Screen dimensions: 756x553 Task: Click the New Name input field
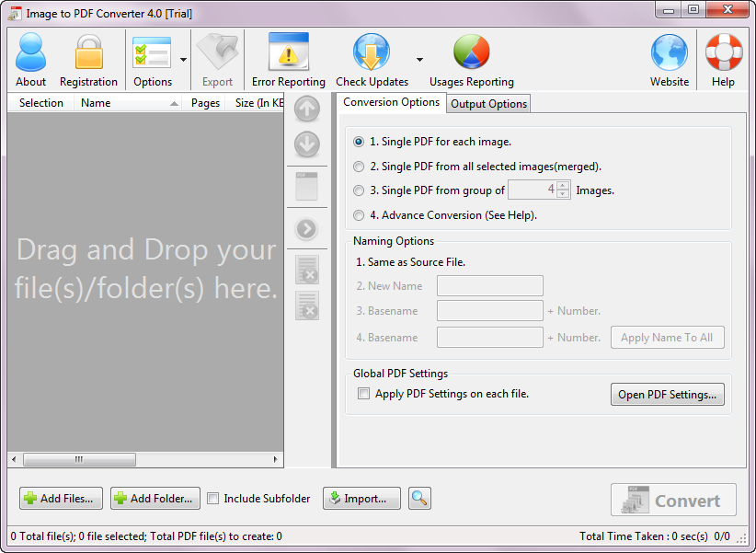[x=490, y=285]
